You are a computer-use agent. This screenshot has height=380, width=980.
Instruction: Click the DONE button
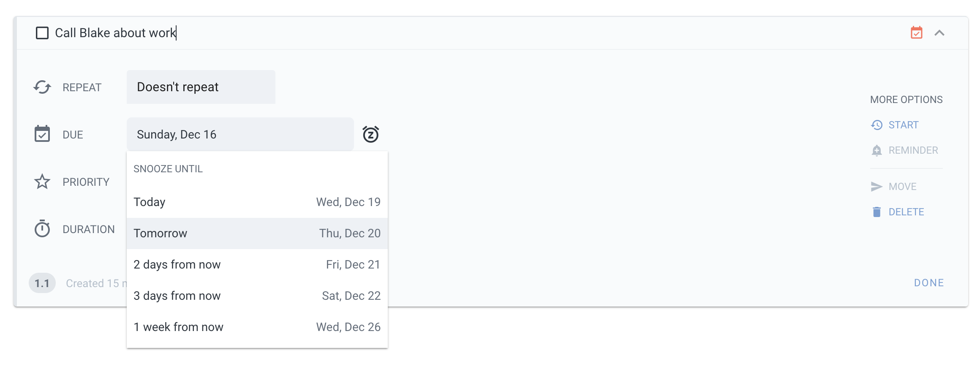pos(928,282)
